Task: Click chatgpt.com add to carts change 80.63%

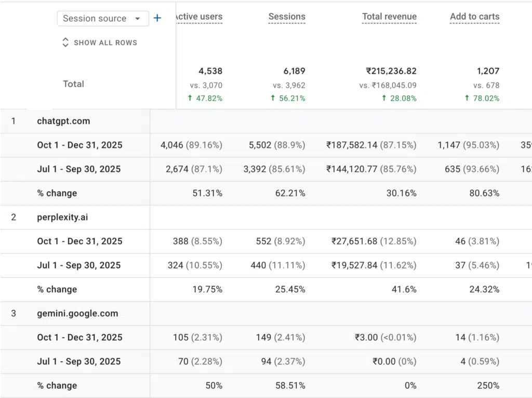Action: pyautogui.click(x=484, y=193)
